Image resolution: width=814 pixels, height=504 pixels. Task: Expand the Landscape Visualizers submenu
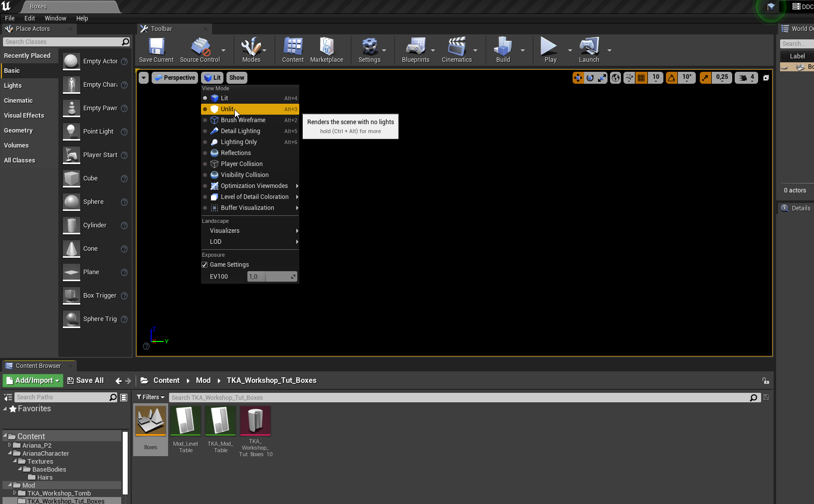click(250, 231)
